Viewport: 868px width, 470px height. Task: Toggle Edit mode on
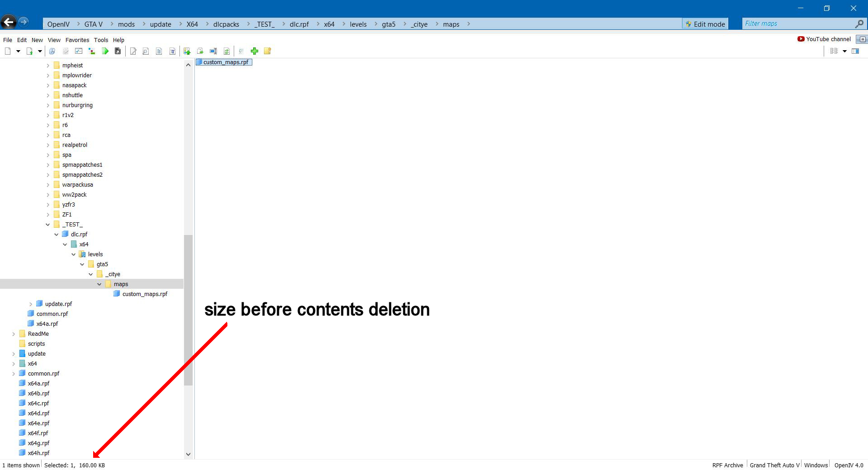[x=705, y=24]
